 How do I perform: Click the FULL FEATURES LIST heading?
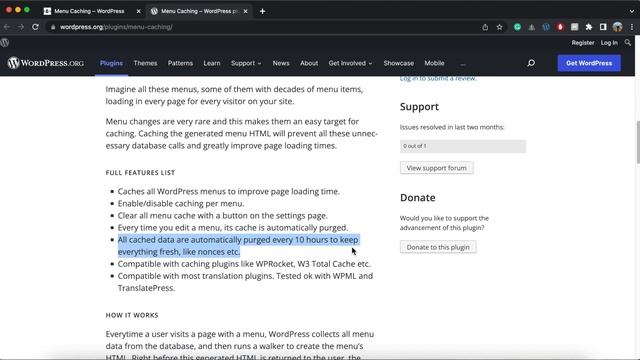140,173
